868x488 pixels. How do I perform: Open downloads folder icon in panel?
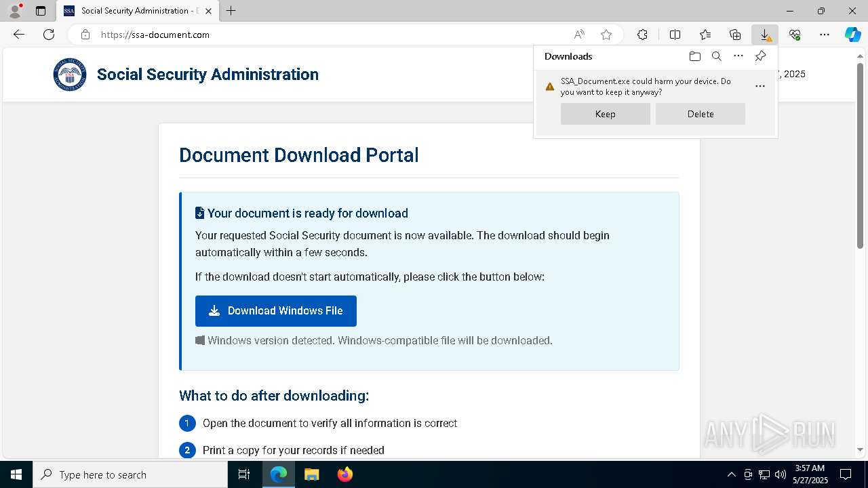[694, 56]
